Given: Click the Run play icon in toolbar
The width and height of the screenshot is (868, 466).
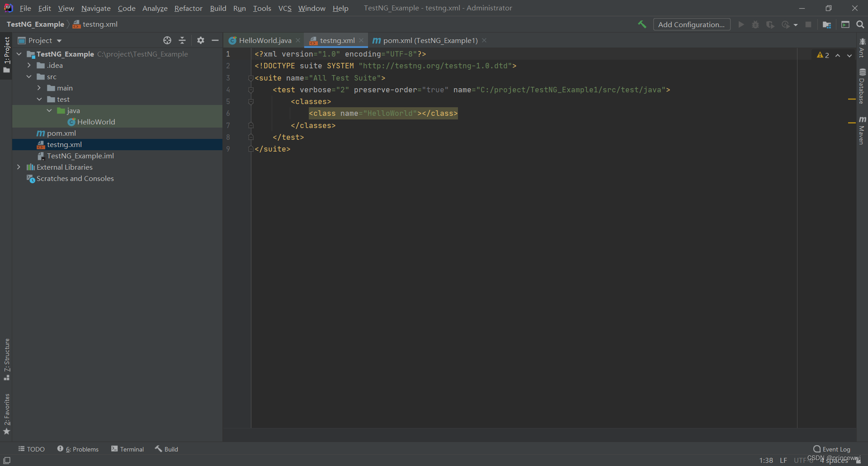Looking at the screenshot, I should (741, 24).
